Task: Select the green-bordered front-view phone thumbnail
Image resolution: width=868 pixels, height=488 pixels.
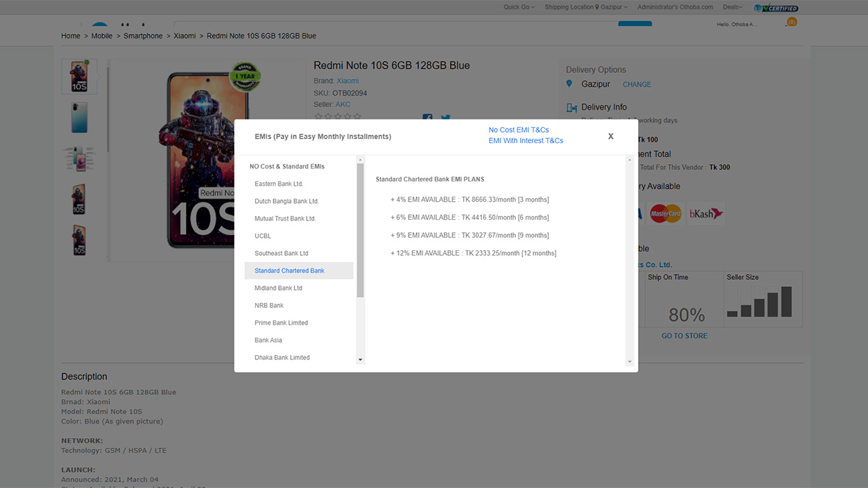Action: (79, 77)
